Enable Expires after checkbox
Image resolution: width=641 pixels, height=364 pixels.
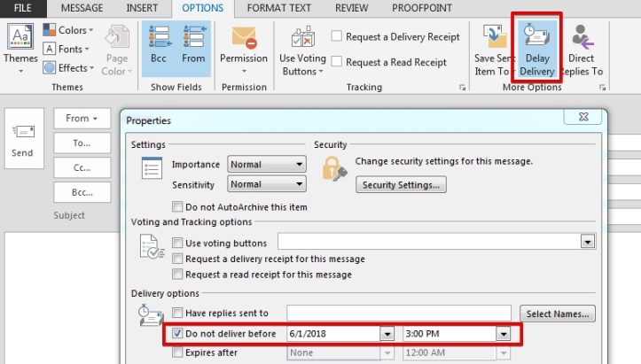177,352
